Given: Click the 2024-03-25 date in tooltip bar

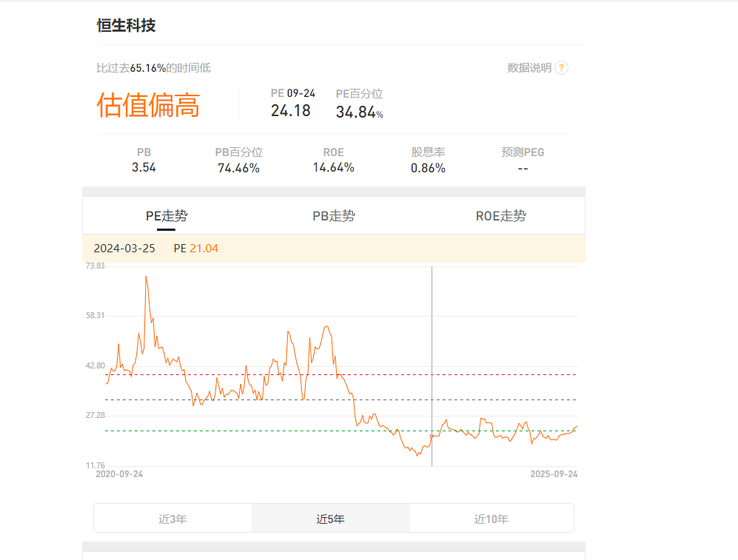Looking at the screenshot, I should point(124,249).
